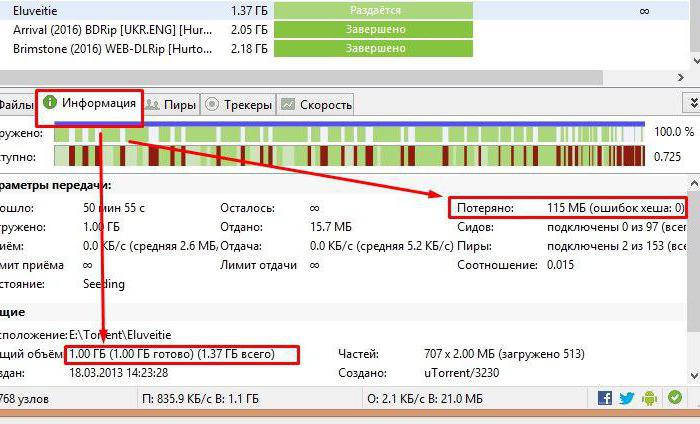
Task: Click green checkmark network status icon
Action: [x=675, y=397]
